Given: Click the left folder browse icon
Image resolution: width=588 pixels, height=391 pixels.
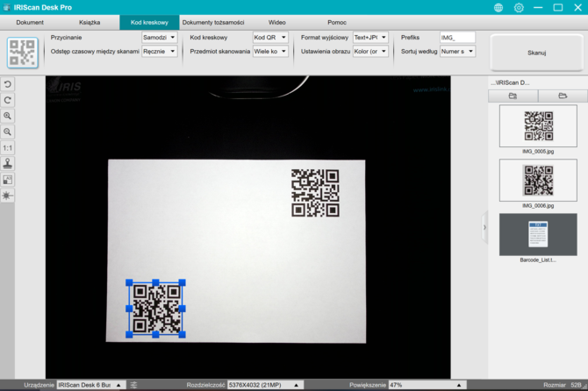Looking at the screenshot, I should 513,96.
